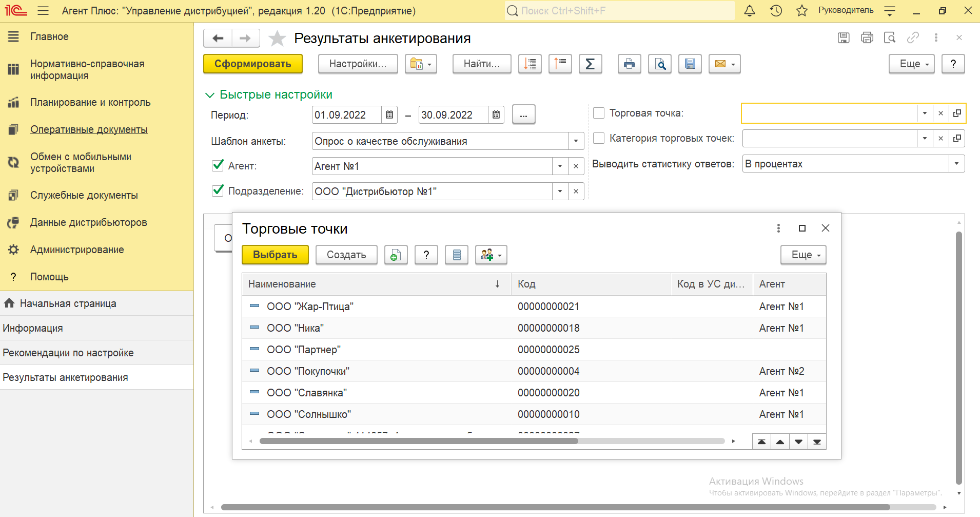Collapse Быстрые настройки section
The height and width of the screenshot is (517, 980).
pos(209,95)
